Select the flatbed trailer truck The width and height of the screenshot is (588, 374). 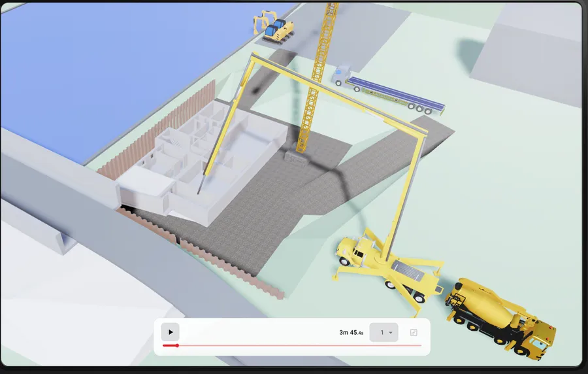(388, 90)
